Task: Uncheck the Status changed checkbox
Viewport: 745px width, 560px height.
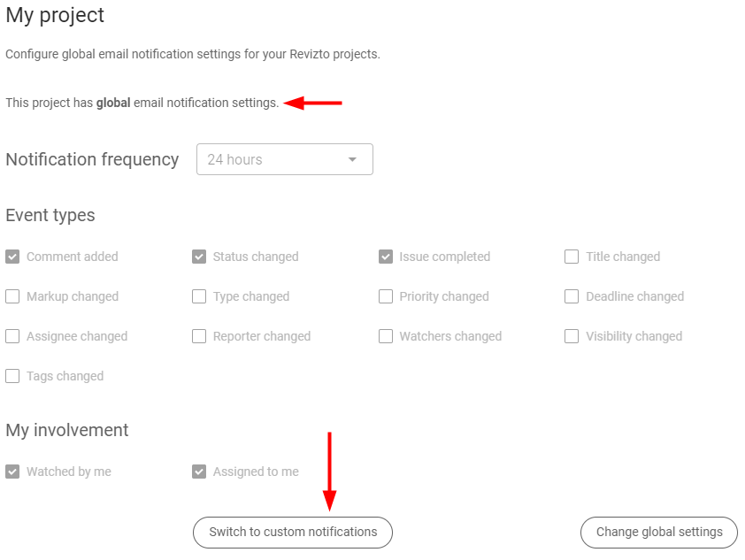Action: tap(199, 257)
